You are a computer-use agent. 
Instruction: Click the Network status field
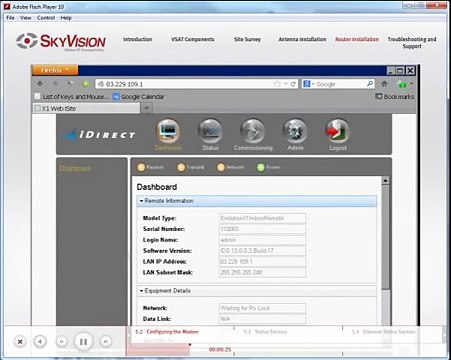[262, 308]
